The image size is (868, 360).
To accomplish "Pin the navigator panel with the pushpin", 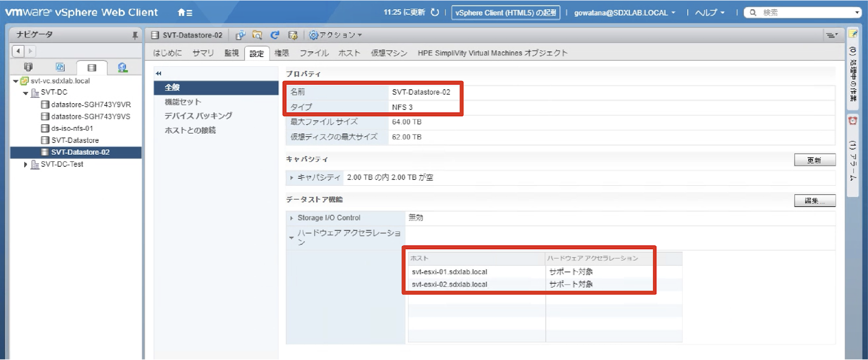I will click(135, 35).
